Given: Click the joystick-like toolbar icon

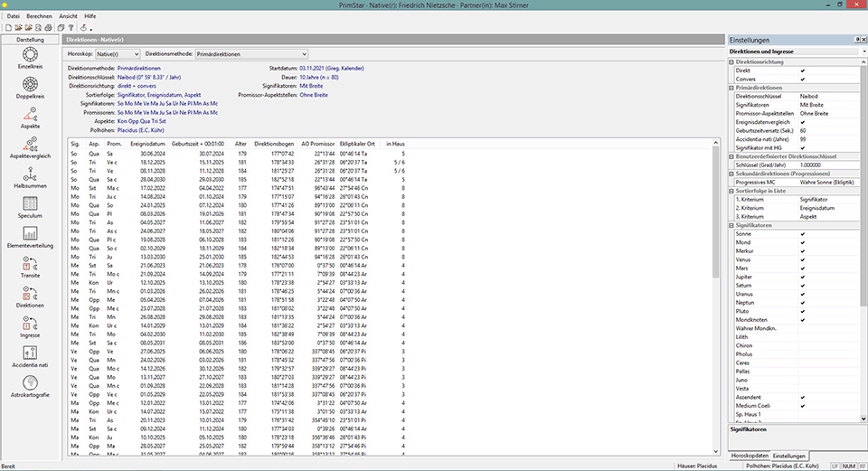Looking at the screenshot, I should pos(83,28).
